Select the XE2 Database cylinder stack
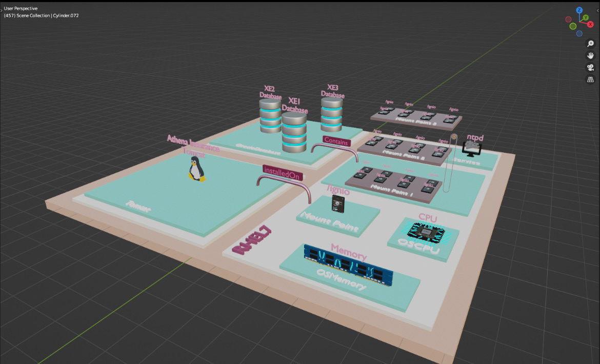Viewport: 600px width, 364px height. tap(271, 116)
